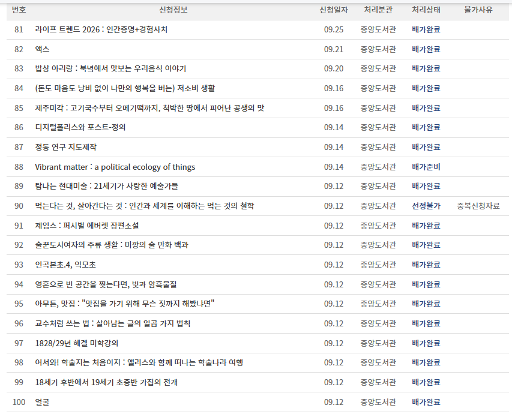
Task: Click the 처리상태 column header
Action: pos(426,10)
